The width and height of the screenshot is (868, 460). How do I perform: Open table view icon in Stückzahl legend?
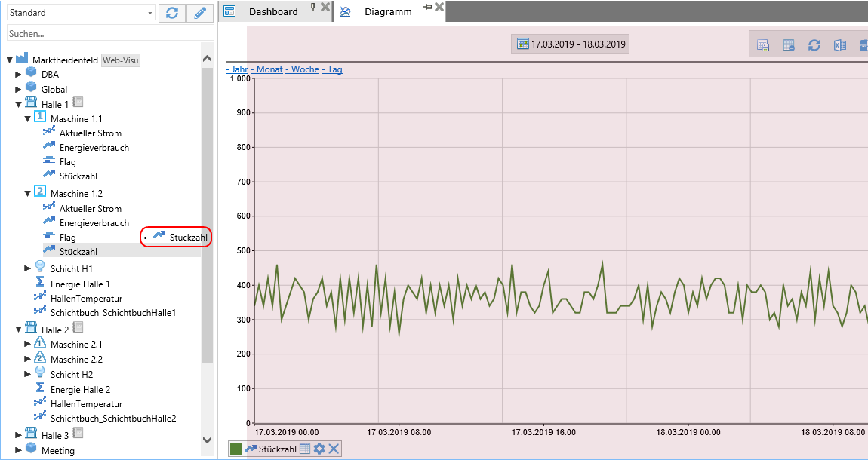click(305, 449)
